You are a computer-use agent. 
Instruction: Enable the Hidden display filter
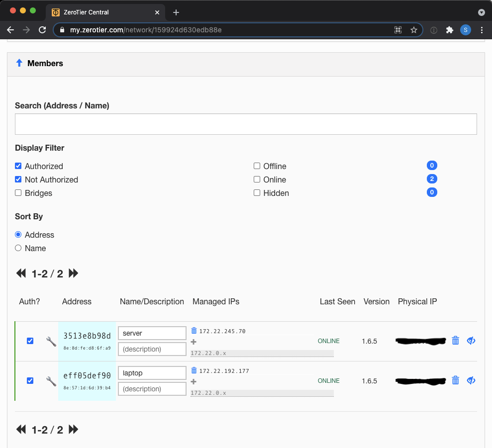(257, 192)
